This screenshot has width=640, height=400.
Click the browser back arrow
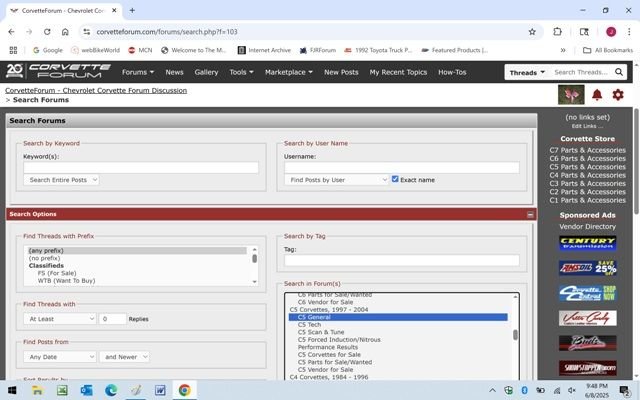pyautogui.click(x=11, y=32)
